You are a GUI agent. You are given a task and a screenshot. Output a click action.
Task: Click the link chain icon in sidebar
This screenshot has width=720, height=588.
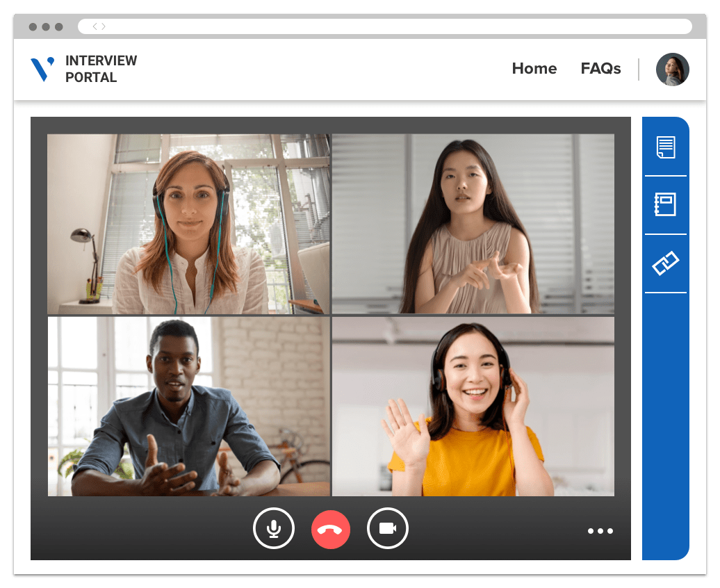pos(665,263)
